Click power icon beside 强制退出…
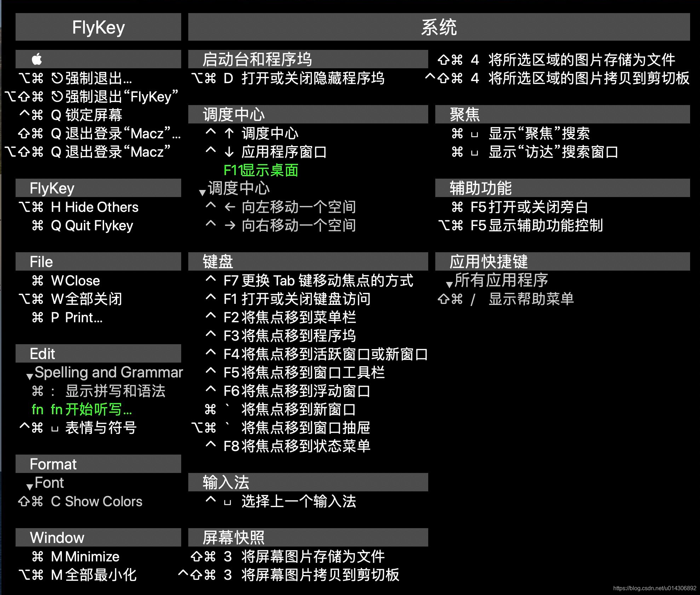 [57, 78]
